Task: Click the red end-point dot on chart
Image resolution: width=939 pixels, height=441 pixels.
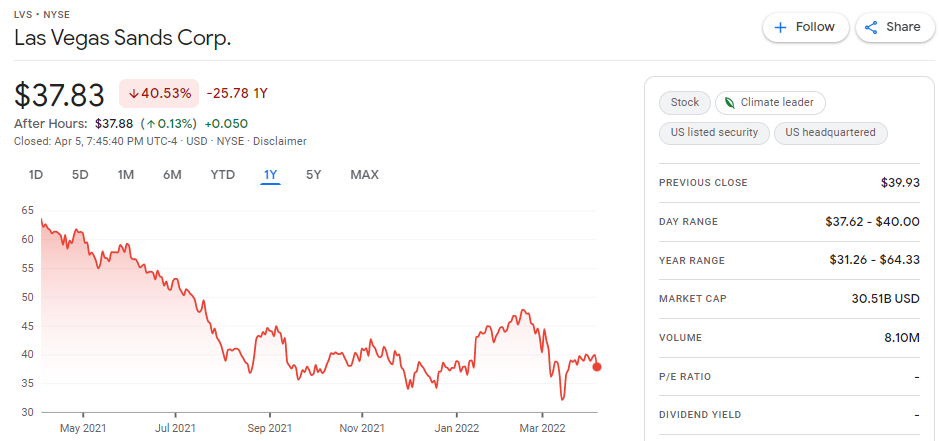Action: pos(596,367)
